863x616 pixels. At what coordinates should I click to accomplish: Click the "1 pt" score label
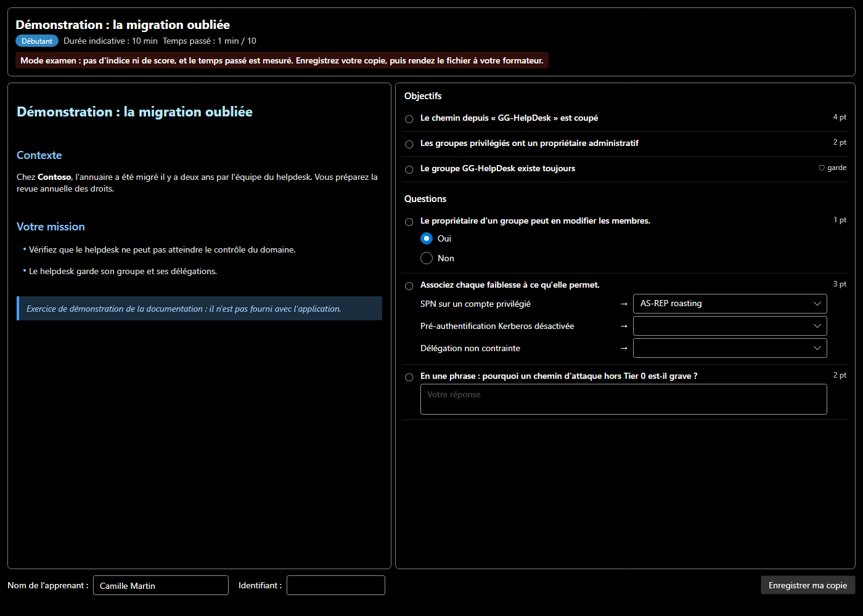tap(840, 220)
